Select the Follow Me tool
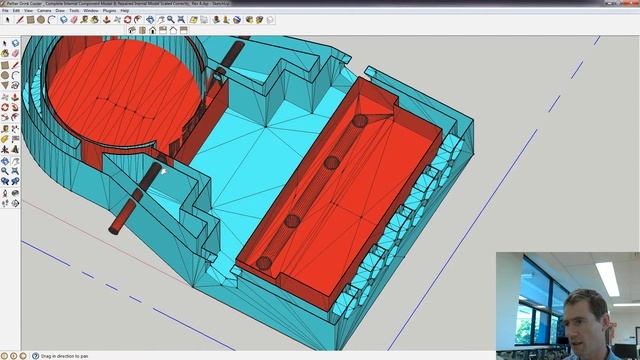Viewport: 640px width, 360px height. pos(15,107)
